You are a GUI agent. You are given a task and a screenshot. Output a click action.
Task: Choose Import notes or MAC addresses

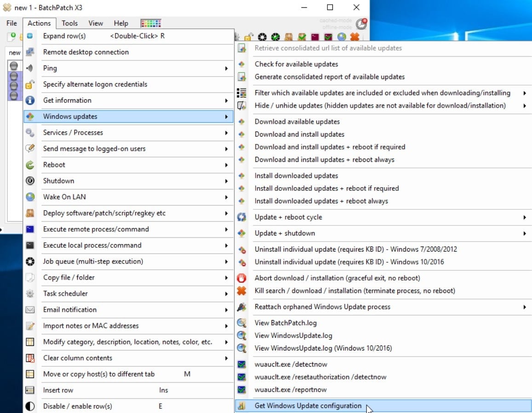[129, 326]
